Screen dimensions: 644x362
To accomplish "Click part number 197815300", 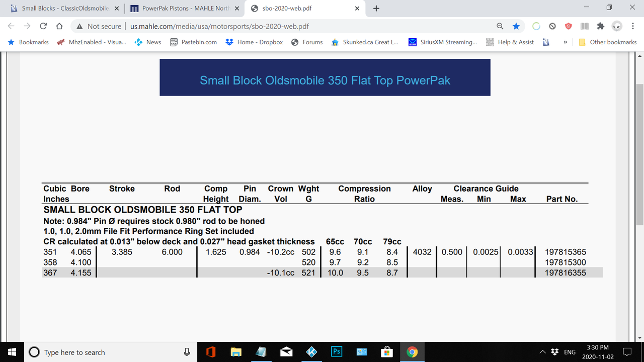I will (566, 262).
